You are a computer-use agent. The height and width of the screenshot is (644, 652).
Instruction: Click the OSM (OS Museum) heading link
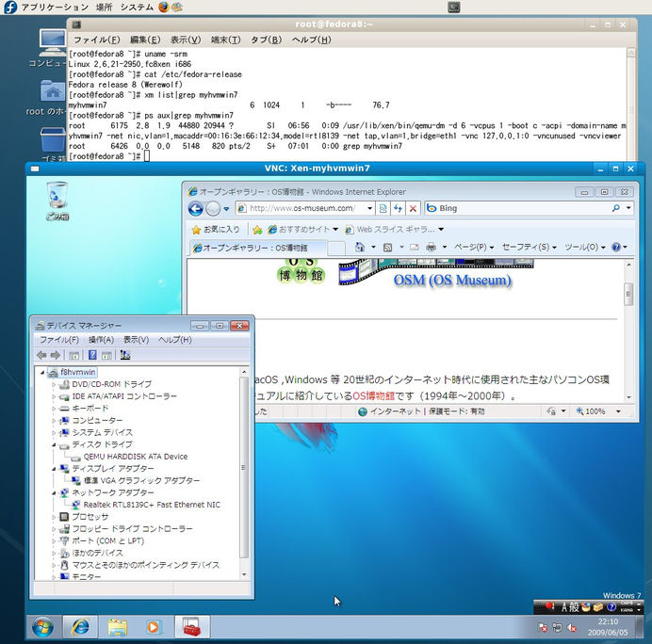coord(452,280)
